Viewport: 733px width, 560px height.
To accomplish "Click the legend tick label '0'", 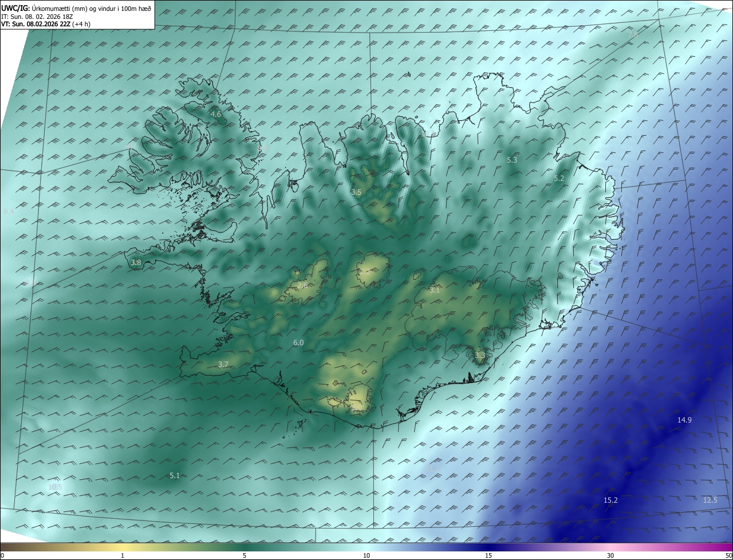I will pyautogui.click(x=2, y=556).
